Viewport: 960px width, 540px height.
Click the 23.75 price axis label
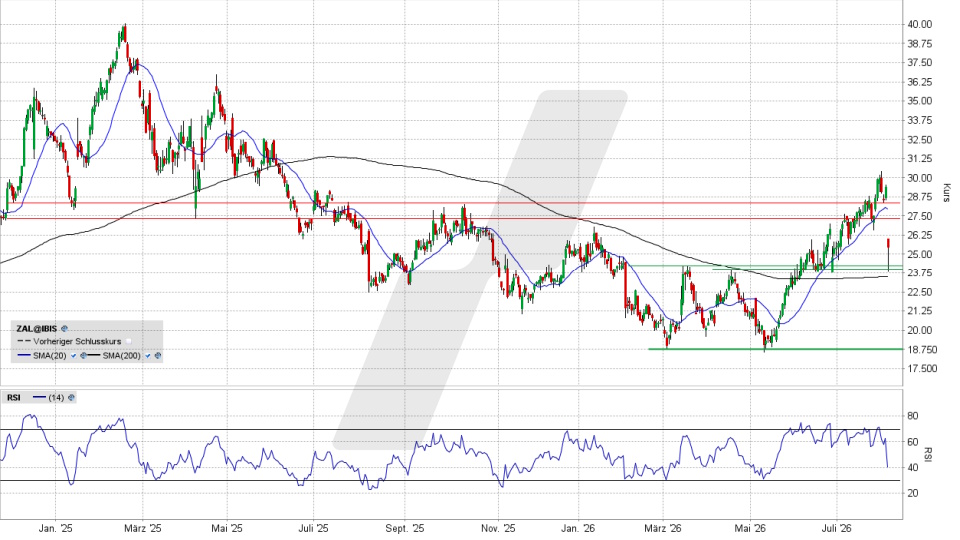pyautogui.click(x=919, y=273)
